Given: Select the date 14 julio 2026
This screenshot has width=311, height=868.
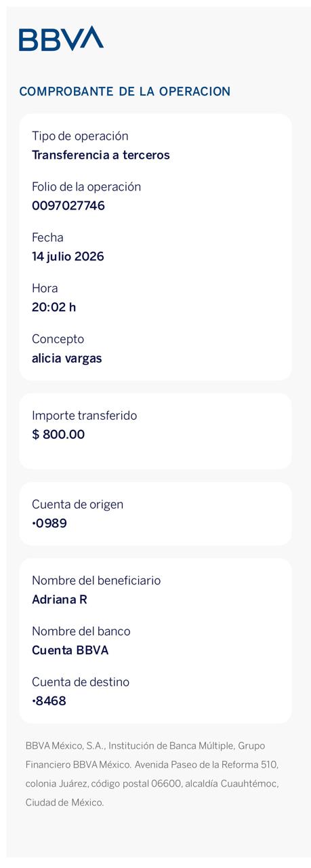Looking at the screenshot, I should point(68,256).
